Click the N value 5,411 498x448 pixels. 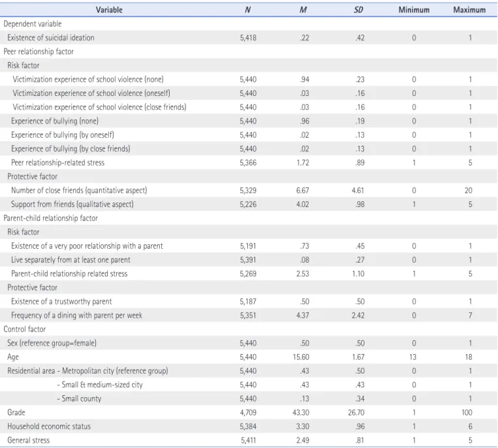(249, 440)
